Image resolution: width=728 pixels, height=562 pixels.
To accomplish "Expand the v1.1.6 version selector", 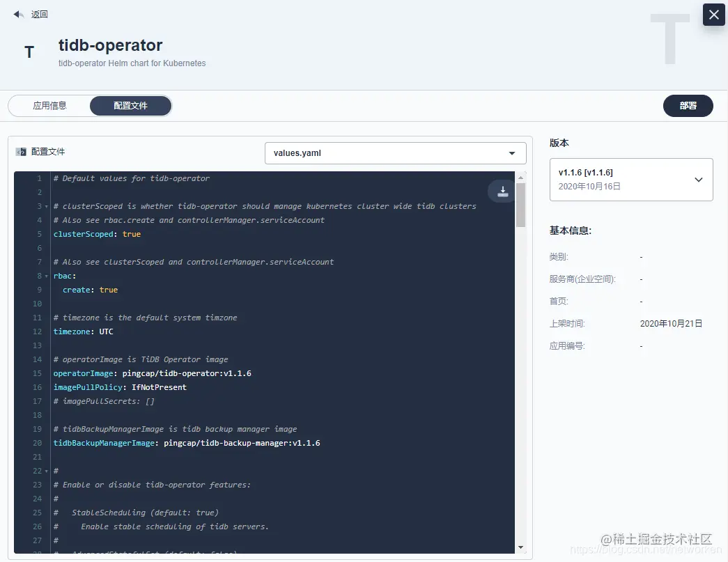I will [x=631, y=180].
